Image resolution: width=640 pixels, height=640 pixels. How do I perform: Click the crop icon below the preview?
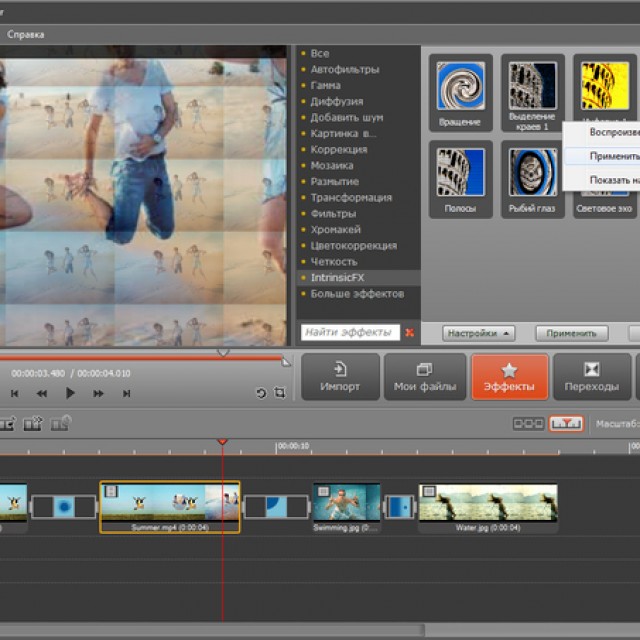[279, 393]
